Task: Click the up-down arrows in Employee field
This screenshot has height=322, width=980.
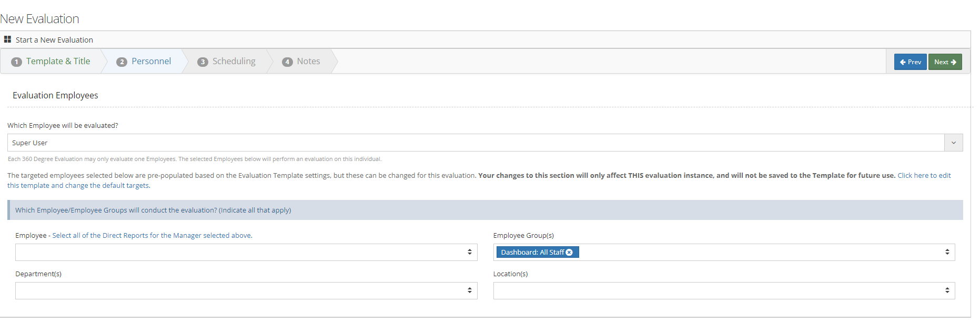Action: 469,252
